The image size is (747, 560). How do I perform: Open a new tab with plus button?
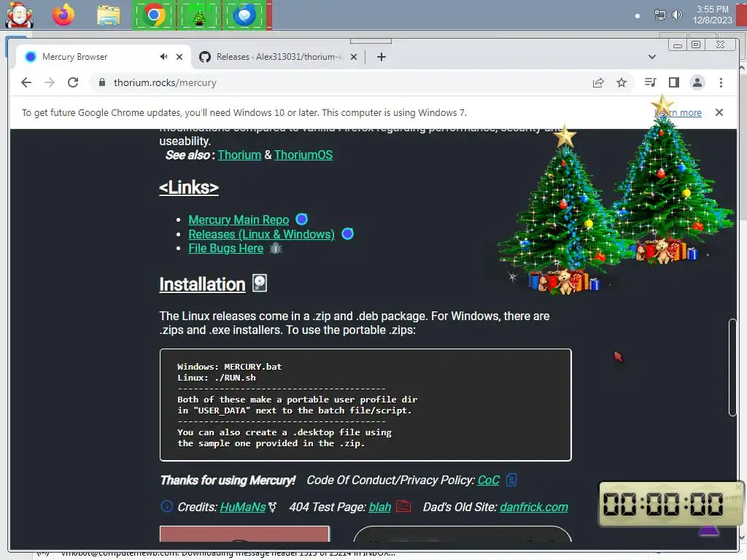coord(381,57)
